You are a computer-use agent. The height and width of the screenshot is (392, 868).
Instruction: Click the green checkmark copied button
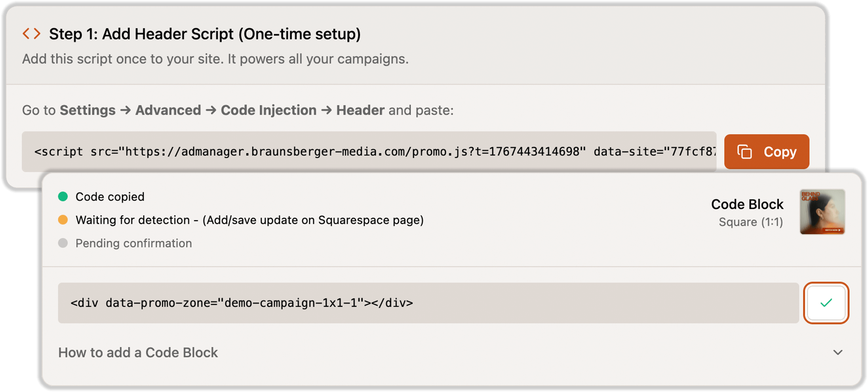coord(826,303)
